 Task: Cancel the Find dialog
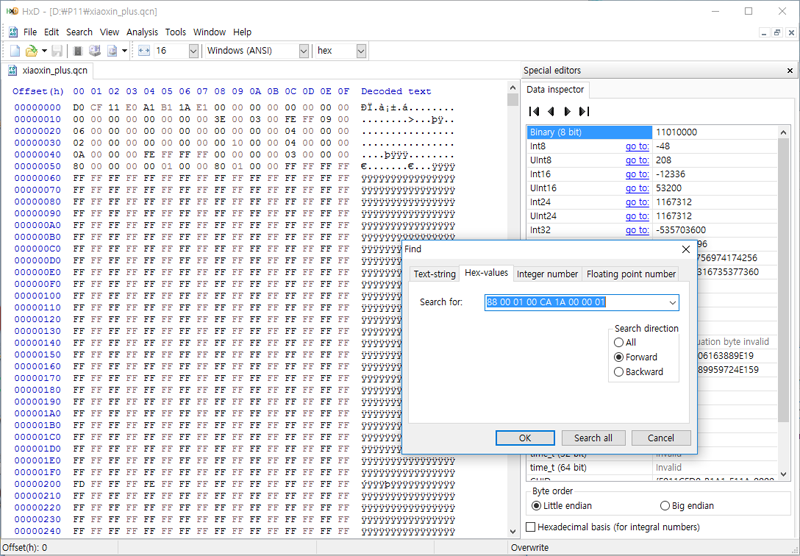(x=661, y=438)
